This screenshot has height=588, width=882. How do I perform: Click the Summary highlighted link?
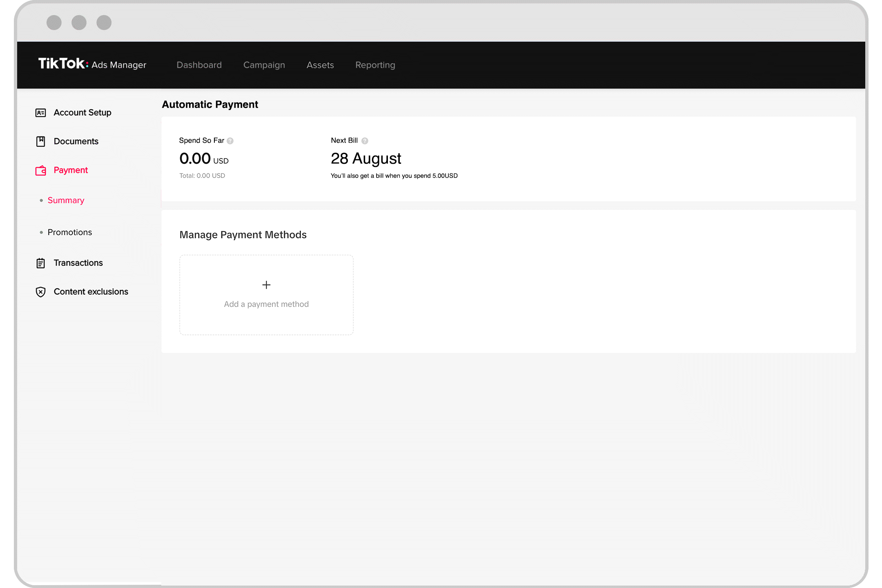[x=66, y=200]
